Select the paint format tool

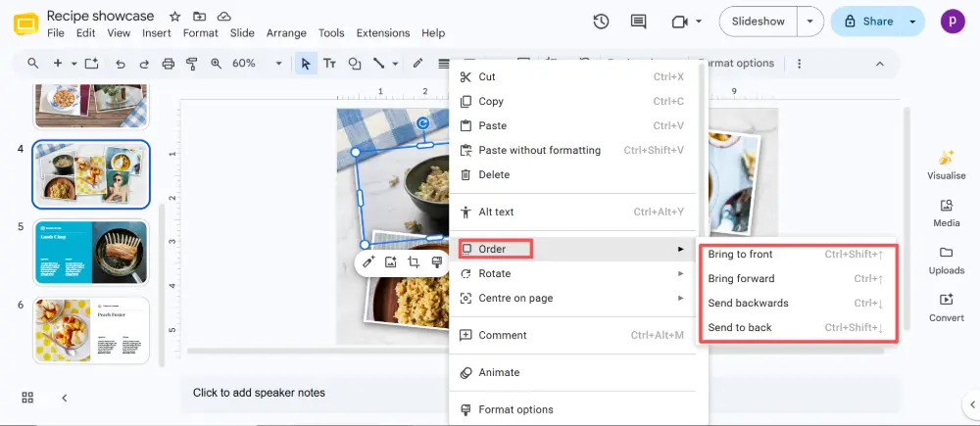[x=192, y=63]
